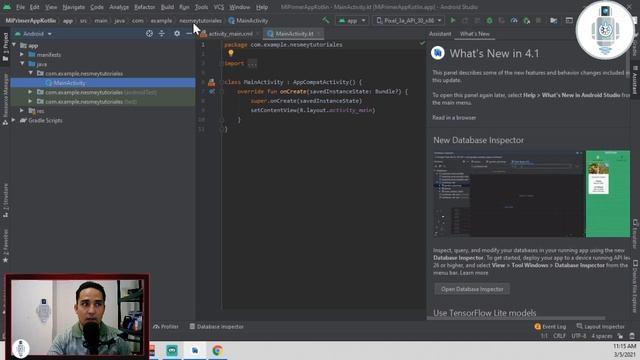Open the app run configuration dropdown
Screen dimensions: 640x360
(352, 20)
